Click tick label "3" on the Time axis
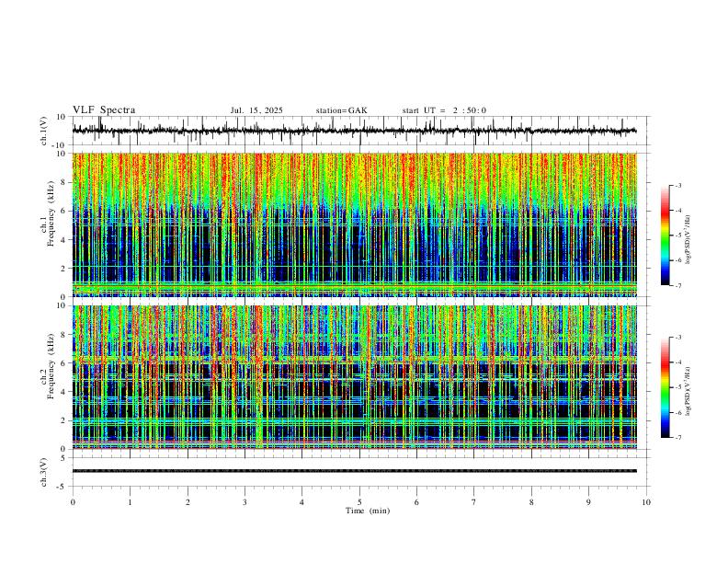728x563 pixels. (x=245, y=502)
